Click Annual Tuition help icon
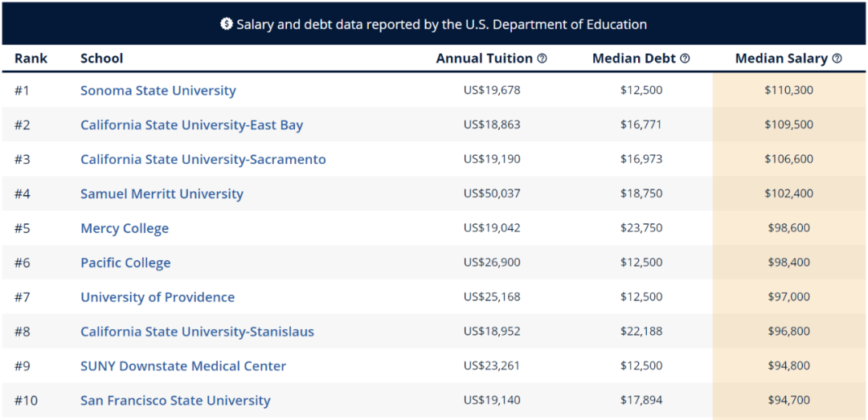 pyautogui.click(x=542, y=59)
